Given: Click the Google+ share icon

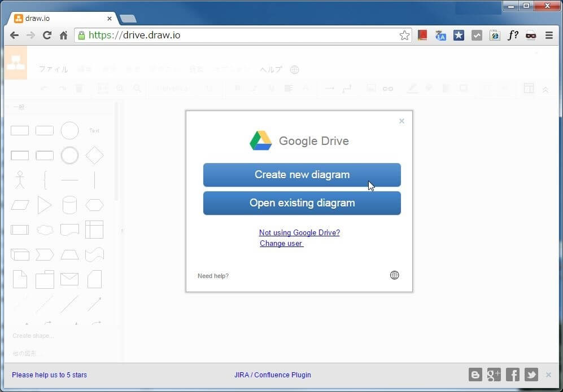Looking at the screenshot, I should pyautogui.click(x=494, y=375).
